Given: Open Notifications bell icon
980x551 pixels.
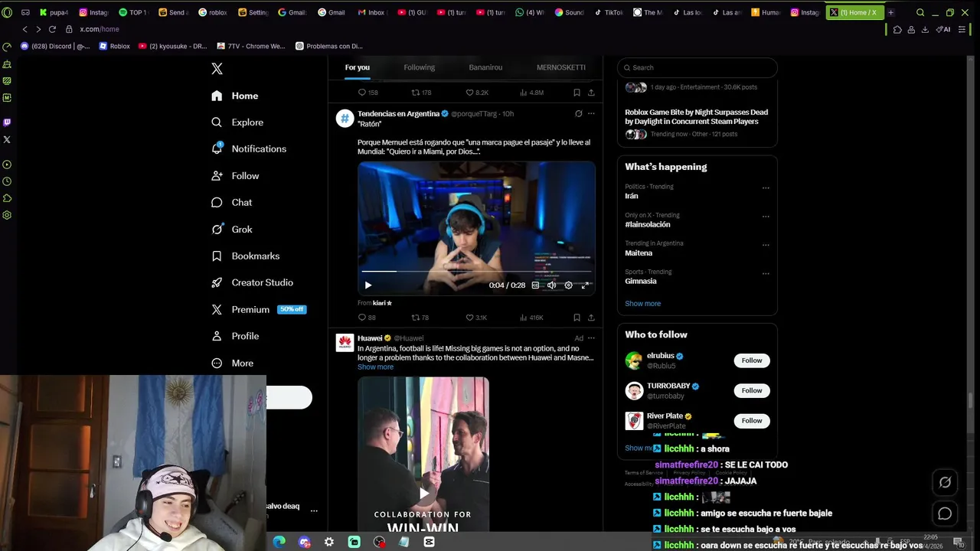Looking at the screenshot, I should [217, 148].
